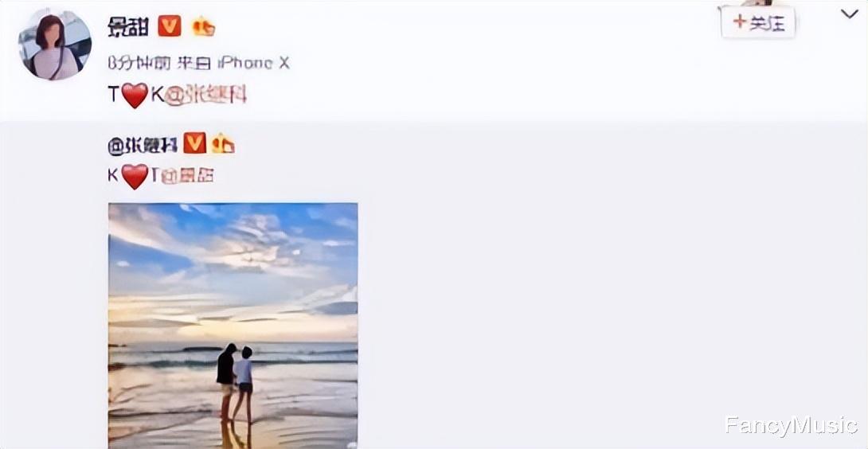
Task: Open the @张继科 reposted author name
Action: [x=143, y=145]
